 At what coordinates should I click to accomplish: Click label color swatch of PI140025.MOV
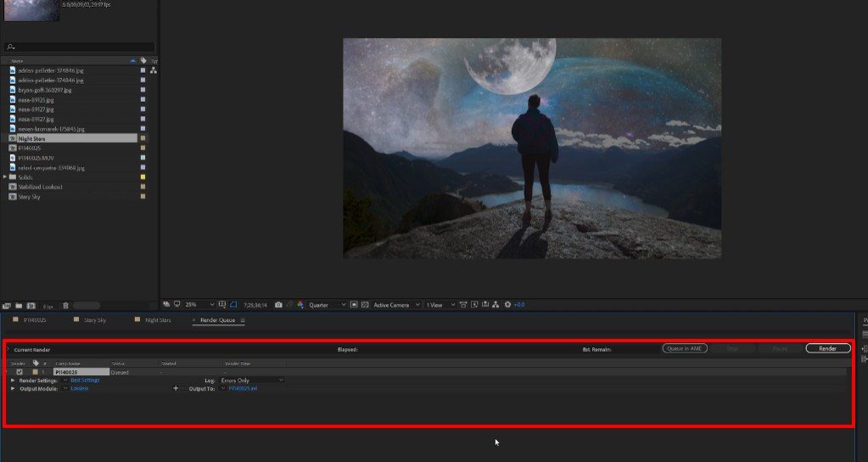pos(143,158)
